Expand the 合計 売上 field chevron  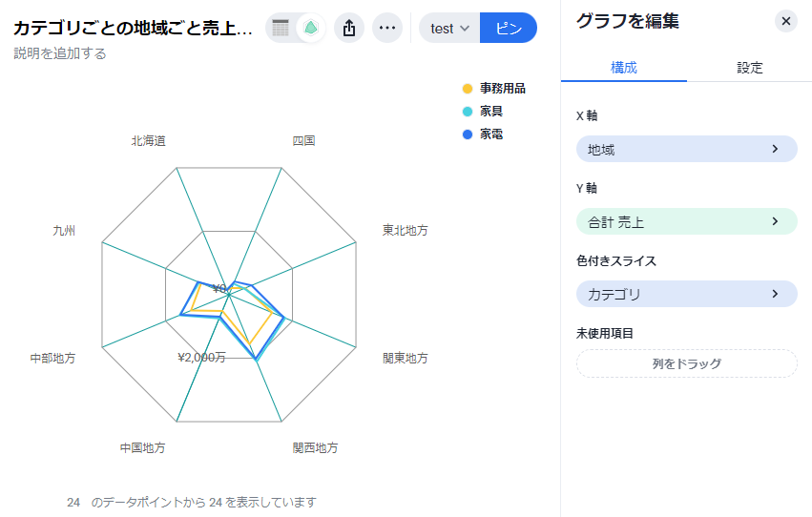(x=775, y=221)
